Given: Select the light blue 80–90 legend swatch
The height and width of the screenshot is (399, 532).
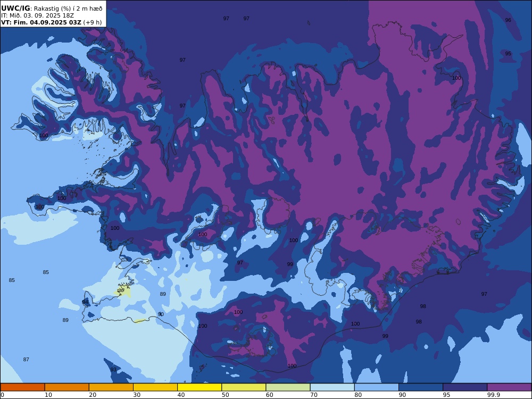Looking at the screenshot, I should click(377, 387).
